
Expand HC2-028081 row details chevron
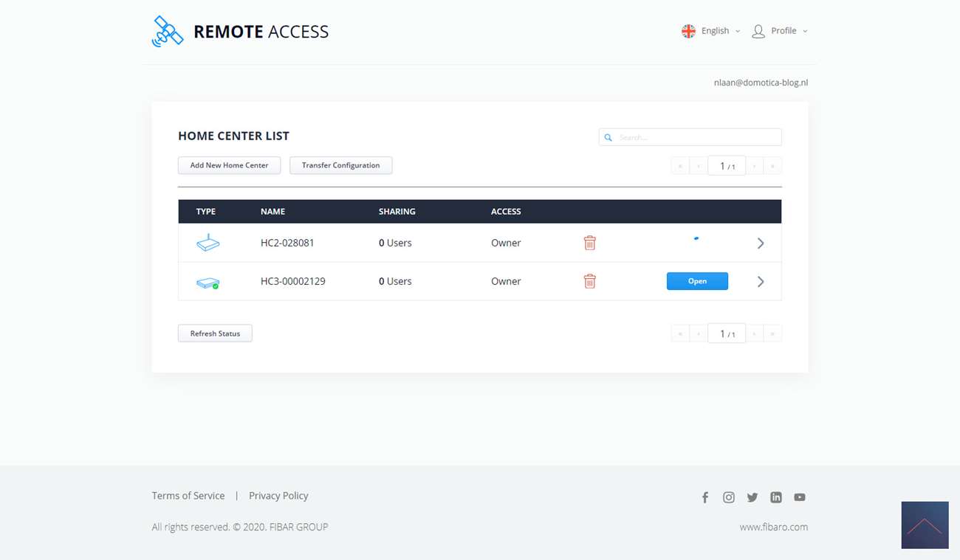[761, 243]
